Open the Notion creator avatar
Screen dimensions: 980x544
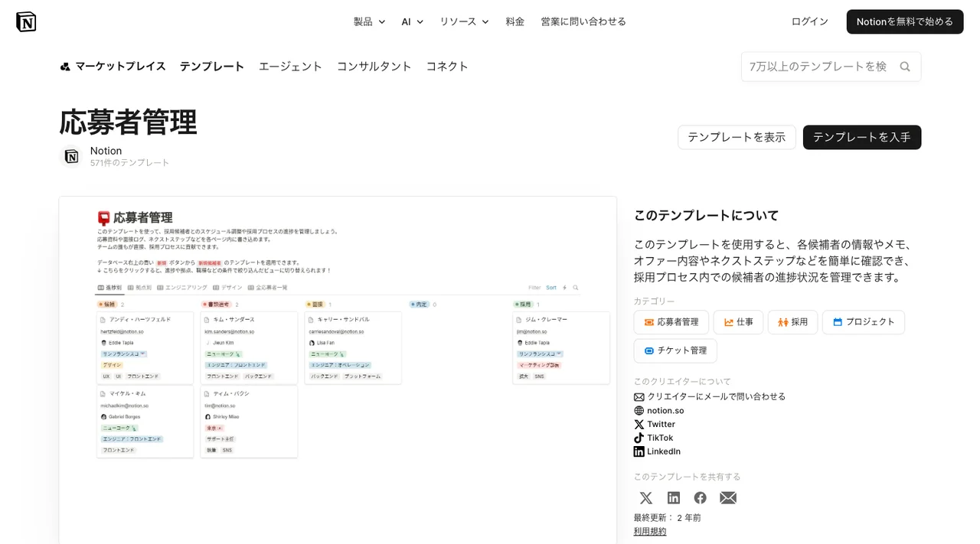[x=71, y=156]
